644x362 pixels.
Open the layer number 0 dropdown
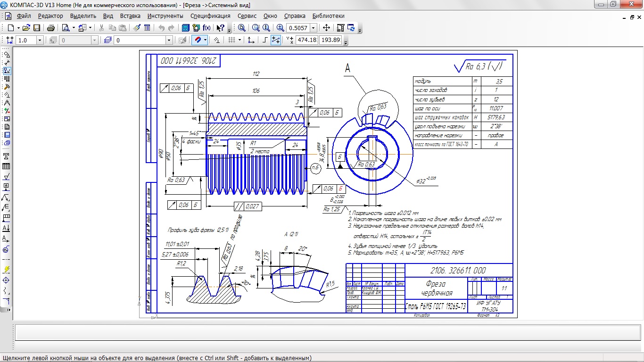click(169, 41)
